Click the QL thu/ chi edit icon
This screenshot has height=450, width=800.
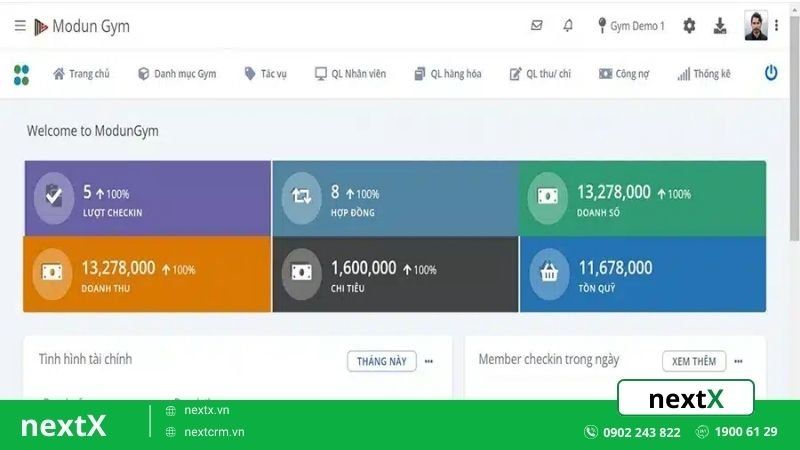515,74
